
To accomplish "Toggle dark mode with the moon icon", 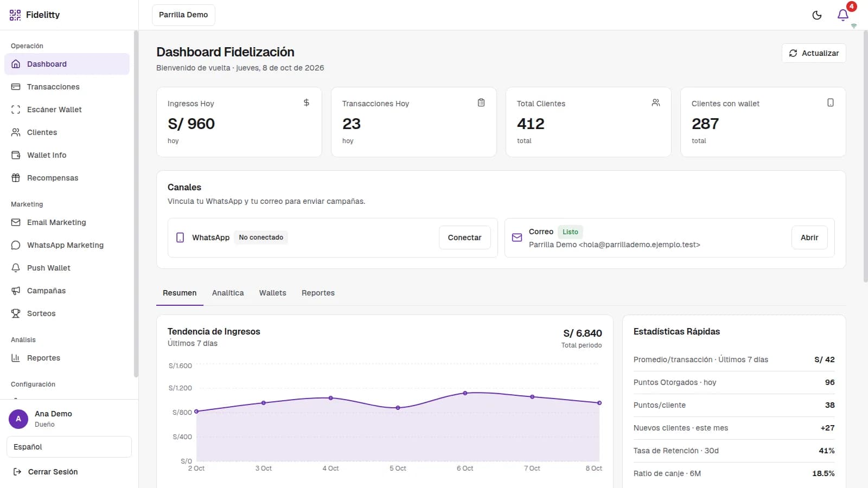I will coord(817,15).
